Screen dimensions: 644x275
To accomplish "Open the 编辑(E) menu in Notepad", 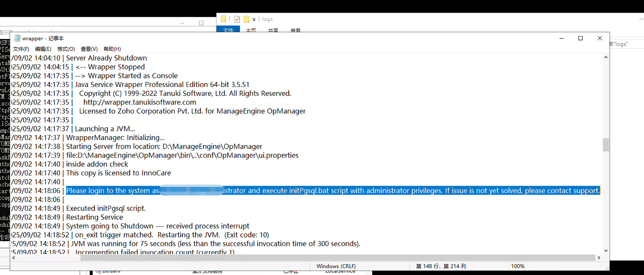I will pos(43,49).
